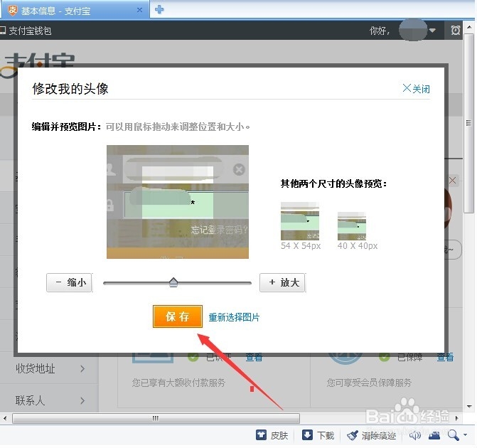Click the zoom slider handle
The height and width of the screenshot is (448, 477).
point(173,282)
